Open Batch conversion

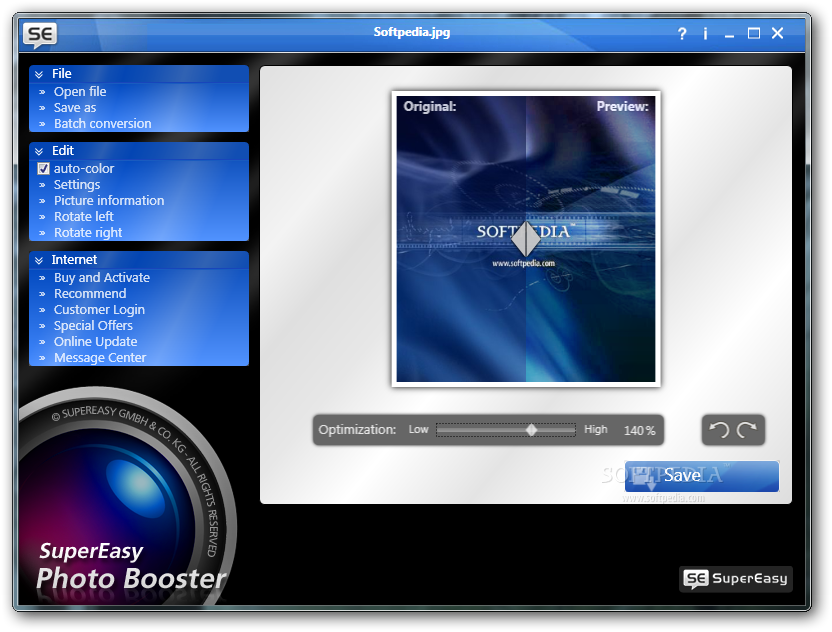[x=102, y=124]
